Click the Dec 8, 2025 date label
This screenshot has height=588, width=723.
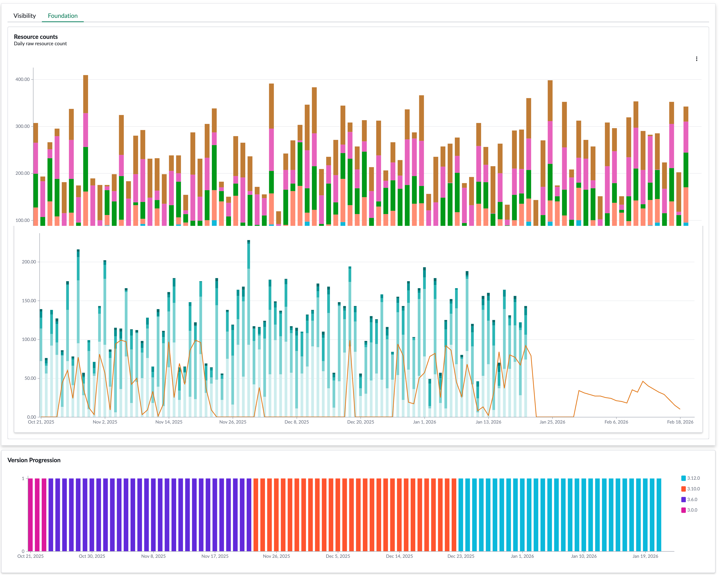[x=297, y=422]
